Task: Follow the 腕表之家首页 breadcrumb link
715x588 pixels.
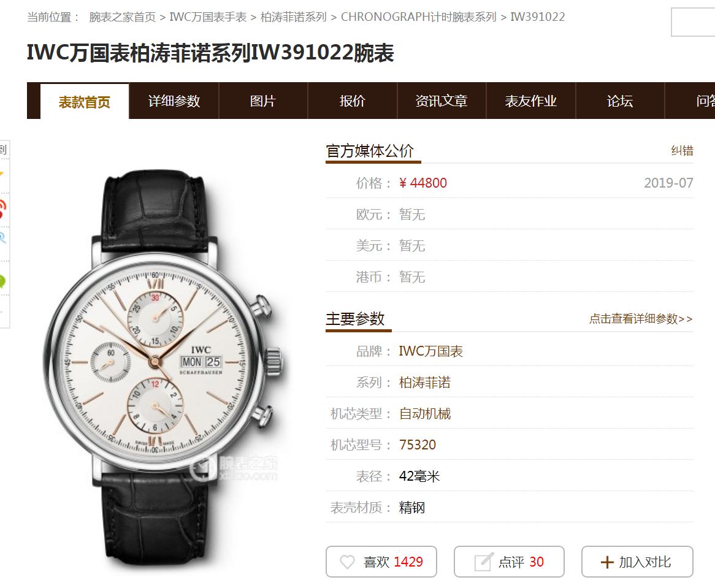Action: tap(122, 17)
